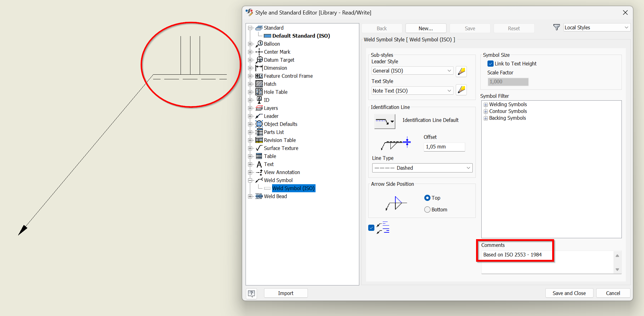The height and width of the screenshot is (316, 644).
Task: Click the Offset value field
Action: click(x=444, y=147)
